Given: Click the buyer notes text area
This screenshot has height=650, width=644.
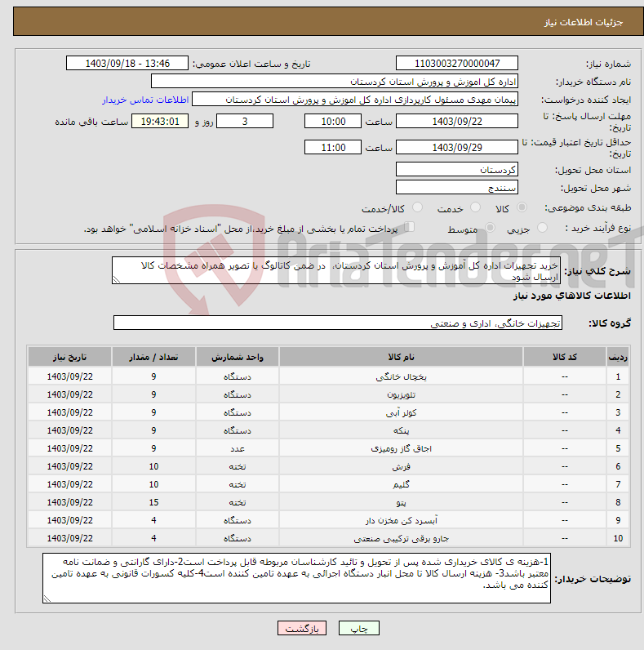Looking at the screenshot, I should coord(297,578).
